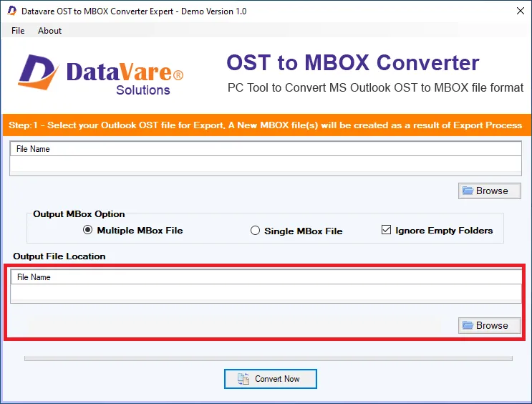The image size is (532, 404).
Task: Click the OST to MBOX Converter heading
Action: [x=352, y=63]
